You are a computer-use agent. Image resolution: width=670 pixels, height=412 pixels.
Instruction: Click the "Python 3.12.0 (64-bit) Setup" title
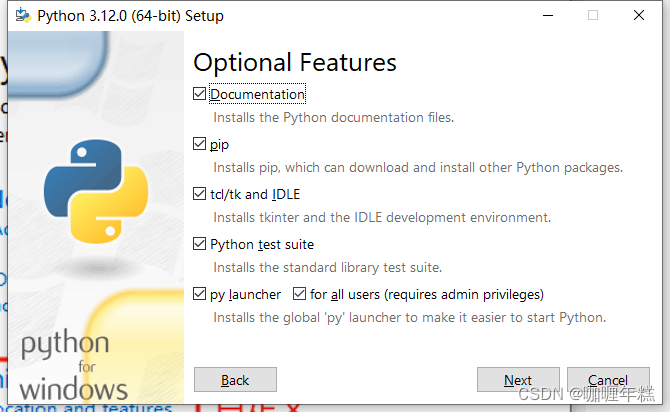click(130, 16)
